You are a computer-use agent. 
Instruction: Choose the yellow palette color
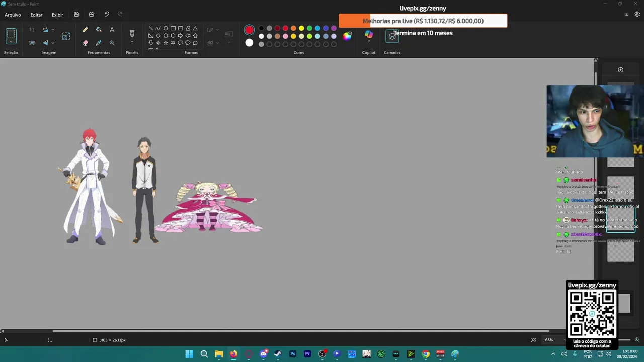(301, 28)
